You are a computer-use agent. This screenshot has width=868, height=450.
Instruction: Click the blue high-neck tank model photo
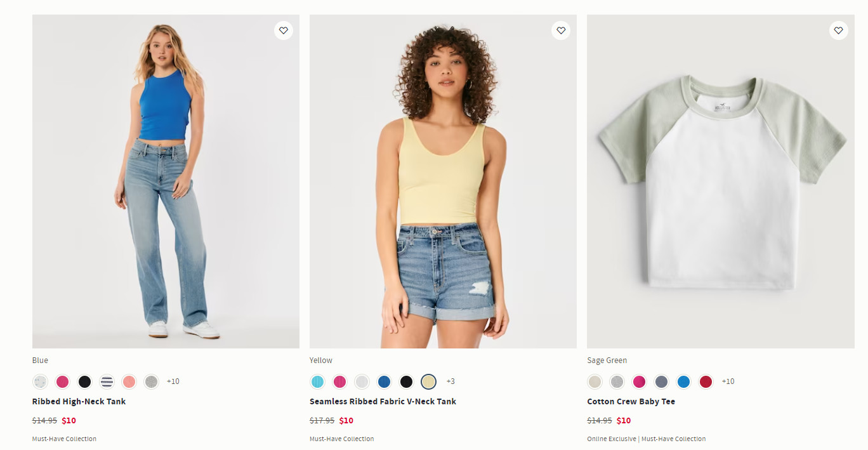(x=166, y=181)
